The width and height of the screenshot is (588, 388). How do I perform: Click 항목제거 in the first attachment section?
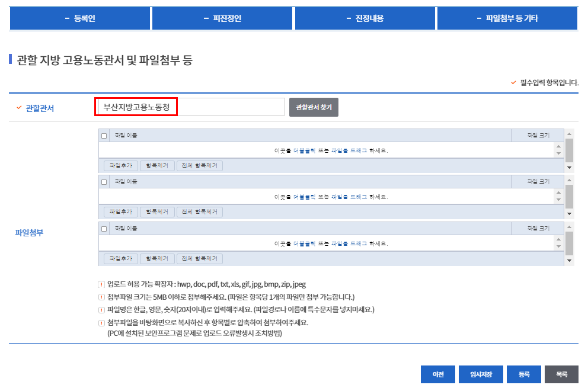158,165
